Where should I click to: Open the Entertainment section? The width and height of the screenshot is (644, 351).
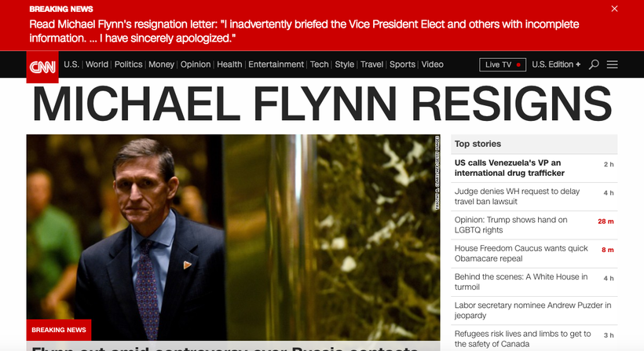click(276, 64)
